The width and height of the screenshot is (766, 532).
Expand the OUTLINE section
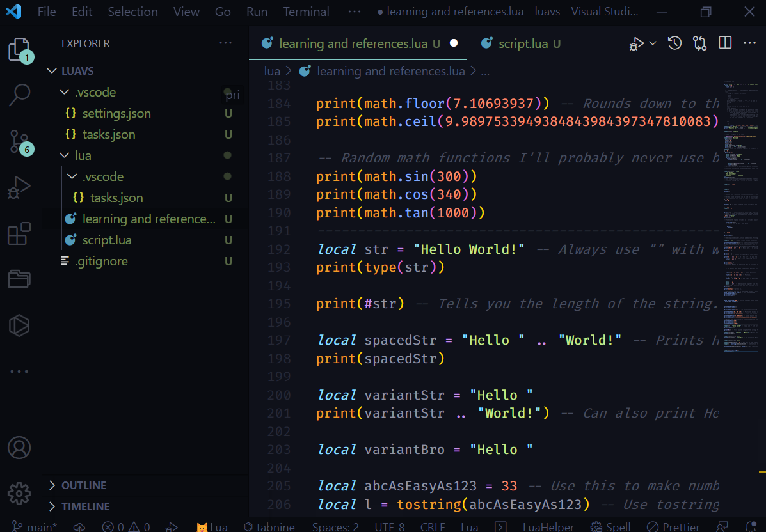click(145, 485)
